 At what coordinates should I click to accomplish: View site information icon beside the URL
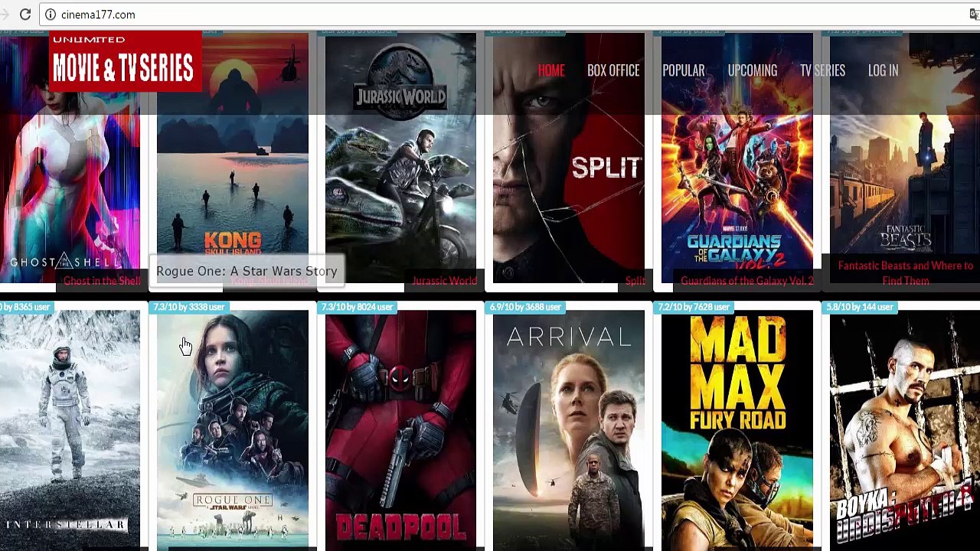pos(50,15)
